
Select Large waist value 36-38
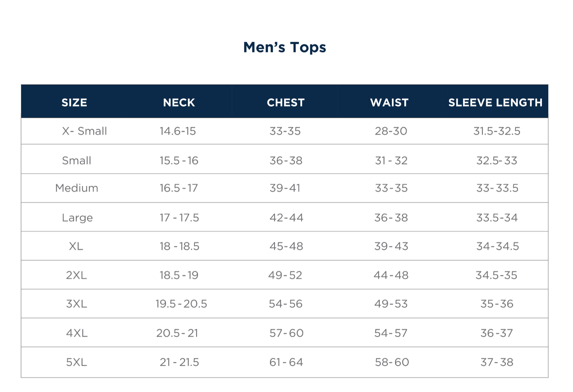(x=391, y=218)
